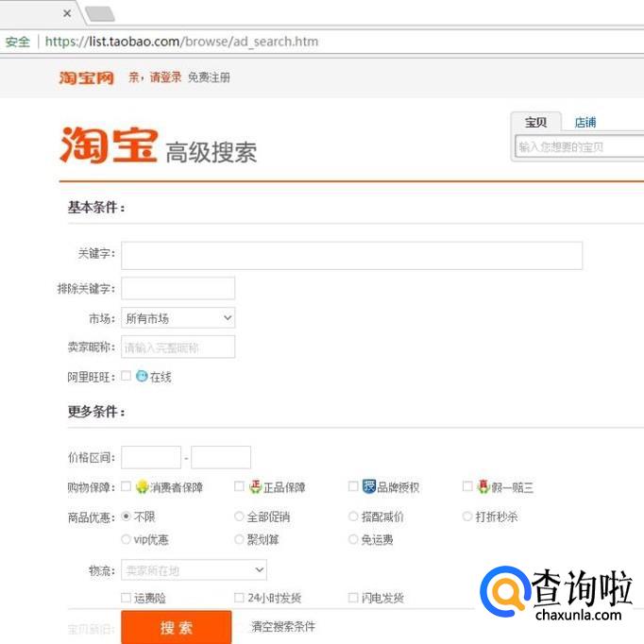Enable 假一赔三 checkbox

[x=467, y=486]
